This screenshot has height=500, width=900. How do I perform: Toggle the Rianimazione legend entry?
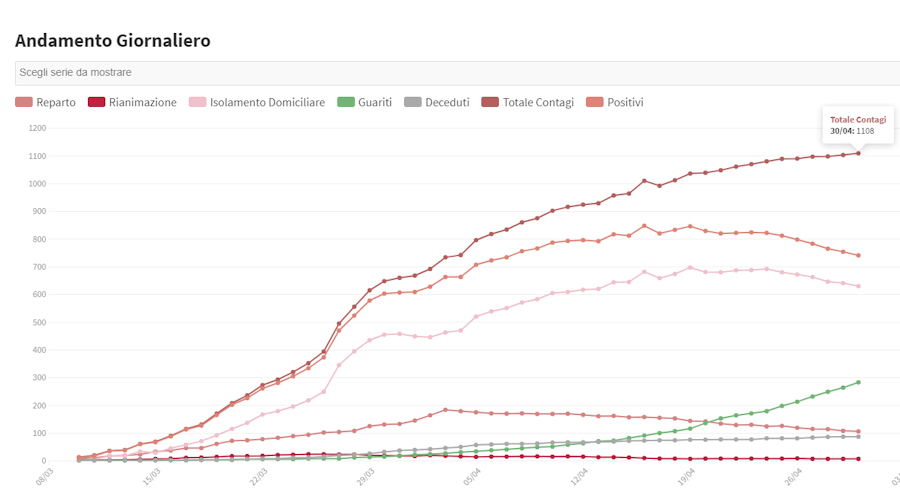(x=143, y=102)
